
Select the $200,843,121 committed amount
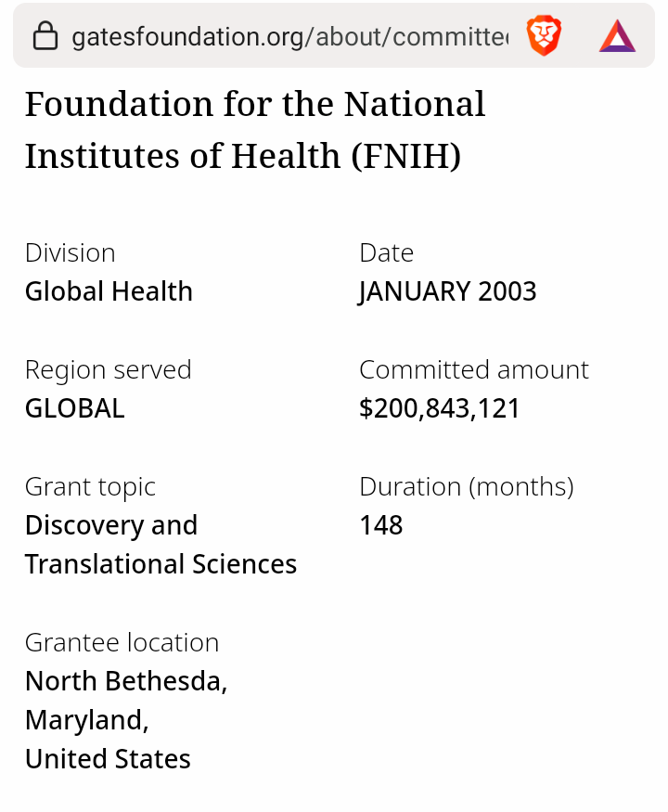[439, 408]
